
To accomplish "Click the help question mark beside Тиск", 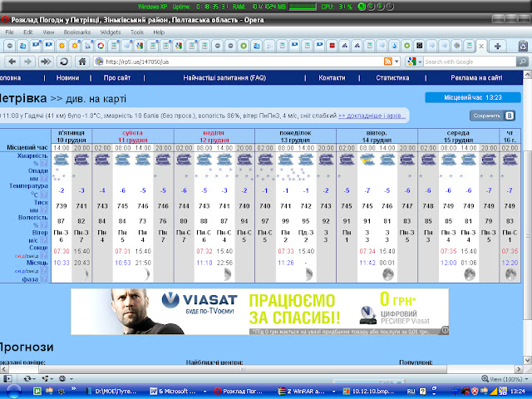I will (x=44, y=210).
